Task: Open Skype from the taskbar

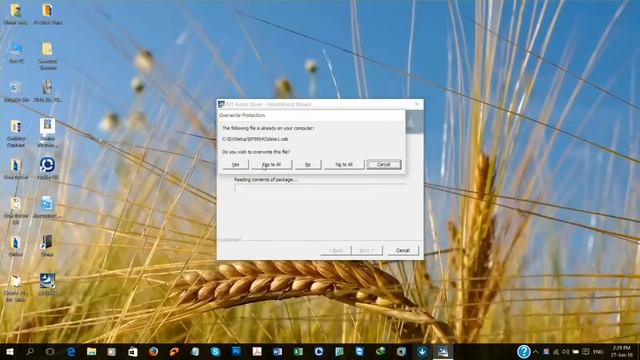Action: point(216,351)
